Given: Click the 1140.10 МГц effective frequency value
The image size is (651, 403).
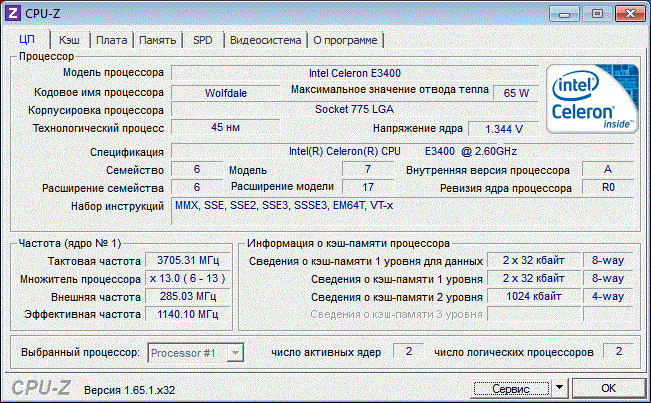Looking at the screenshot, I should coord(188,314).
